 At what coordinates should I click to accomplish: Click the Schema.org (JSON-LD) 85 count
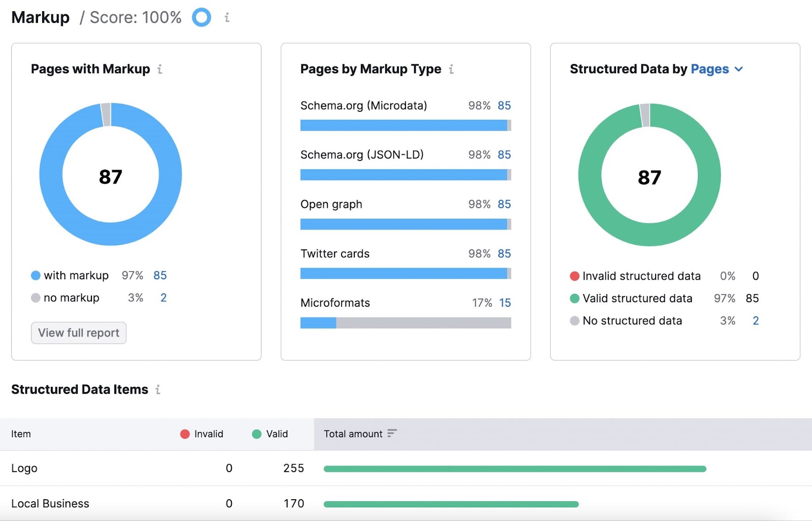[x=504, y=155]
